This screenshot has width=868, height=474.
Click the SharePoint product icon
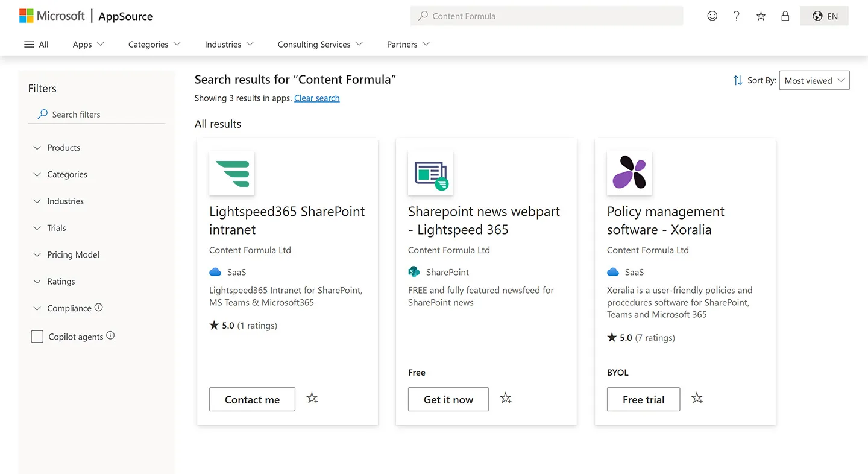click(414, 272)
